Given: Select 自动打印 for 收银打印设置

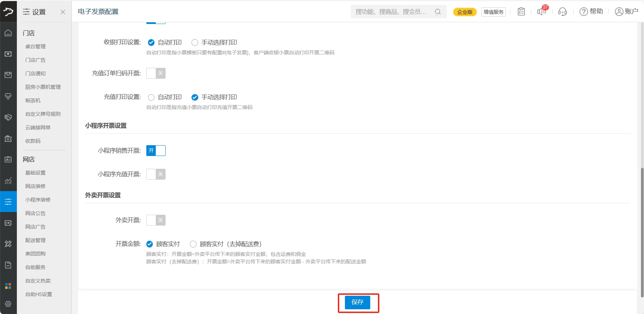Looking at the screenshot, I should click(x=151, y=43).
